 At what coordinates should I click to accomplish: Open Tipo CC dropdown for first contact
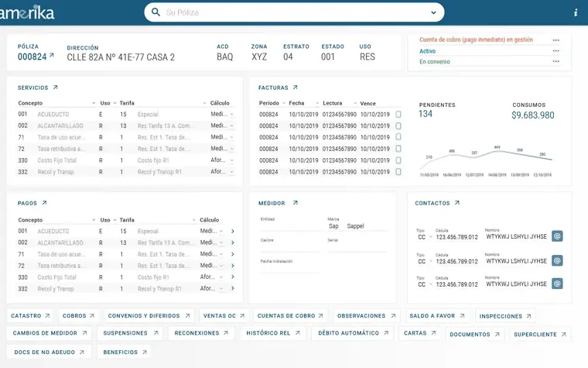pyautogui.click(x=430, y=237)
